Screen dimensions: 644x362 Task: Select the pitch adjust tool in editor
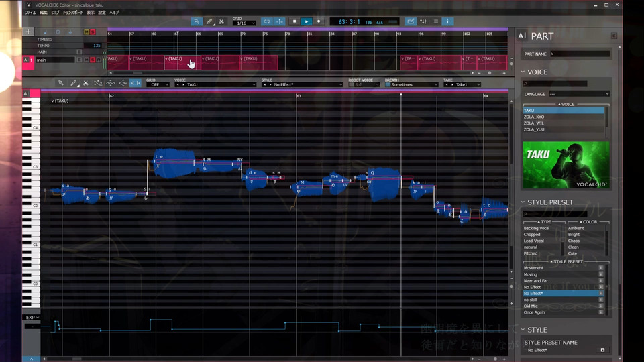tap(123, 83)
